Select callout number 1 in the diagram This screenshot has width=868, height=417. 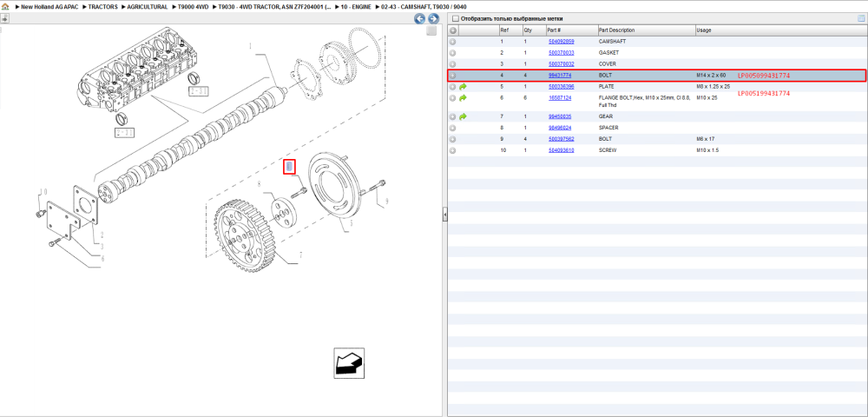[x=250, y=47]
